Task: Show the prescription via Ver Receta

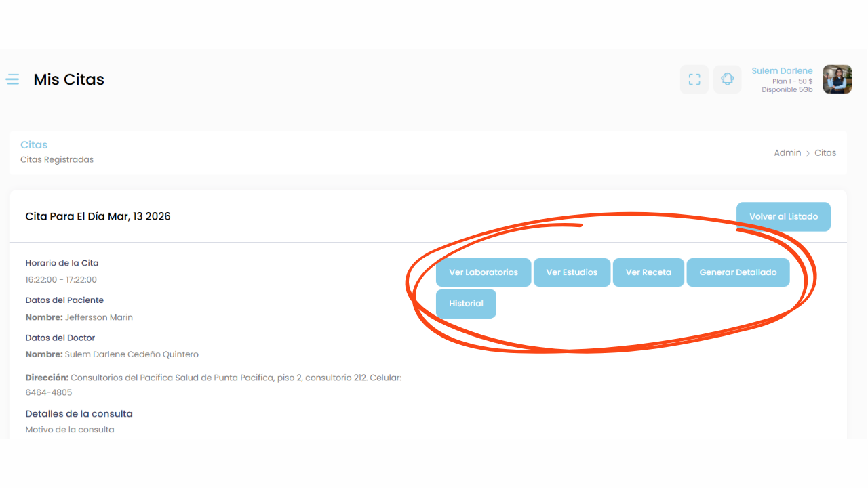Action: (648, 272)
